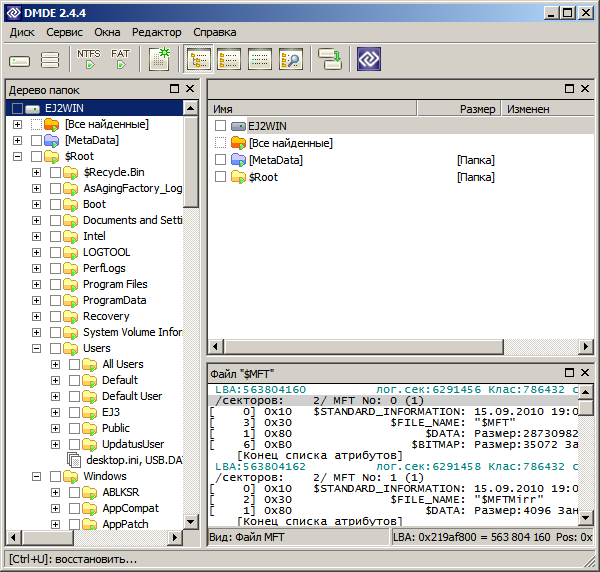This screenshot has height=572, width=600.
Task: Toggle the folder tree view icon
Action: (199, 60)
